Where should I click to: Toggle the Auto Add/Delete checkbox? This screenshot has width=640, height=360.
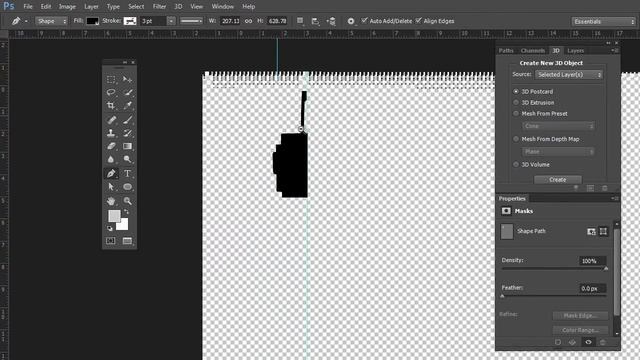click(x=364, y=20)
